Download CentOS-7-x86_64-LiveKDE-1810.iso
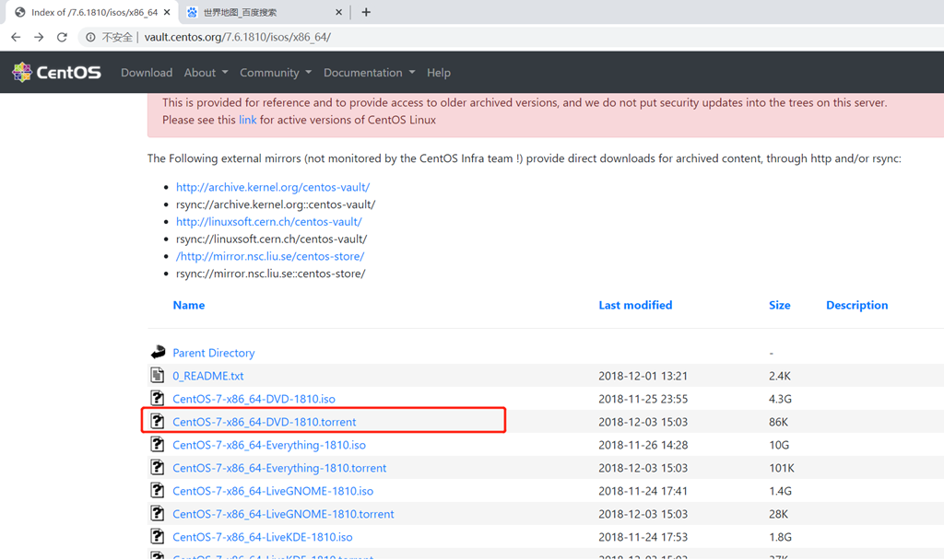Screen dimensions: 944x560 pos(263,537)
